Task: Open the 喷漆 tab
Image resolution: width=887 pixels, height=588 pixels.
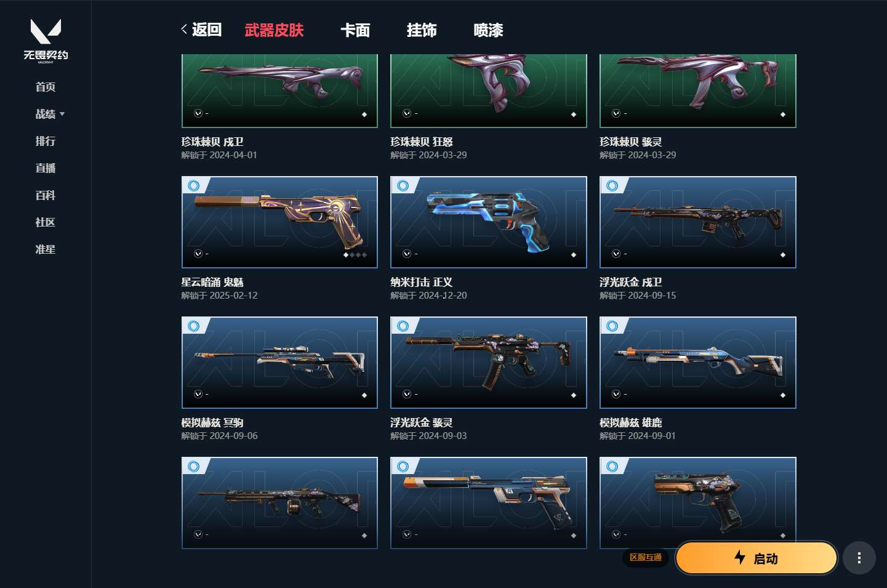Action: coord(488,30)
